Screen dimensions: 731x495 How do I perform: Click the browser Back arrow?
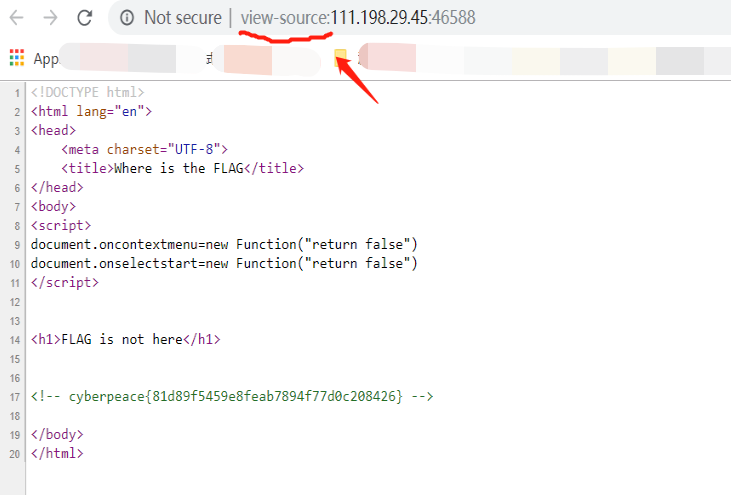click(x=17, y=18)
